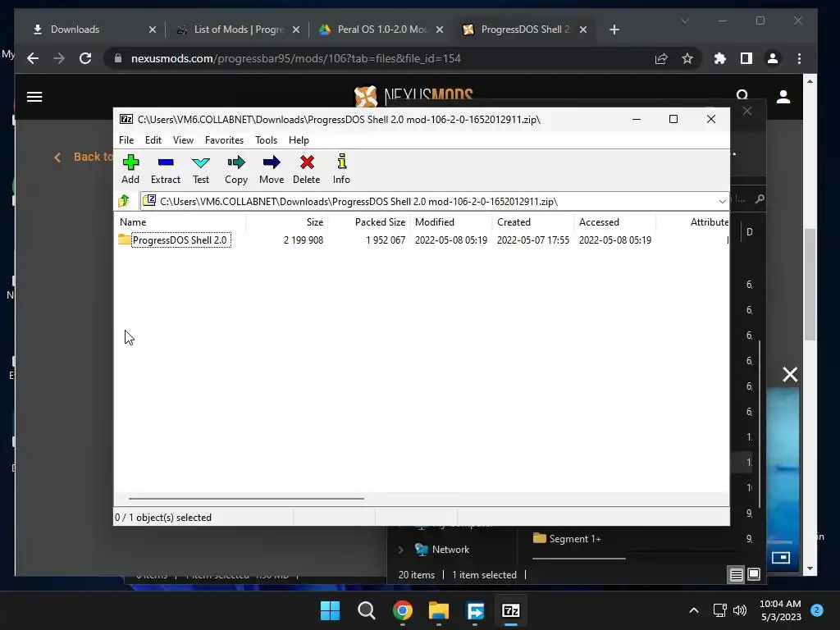840x630 pixels.
Task: Switch to List of Mods tab
Action: (x=239, y=30)
